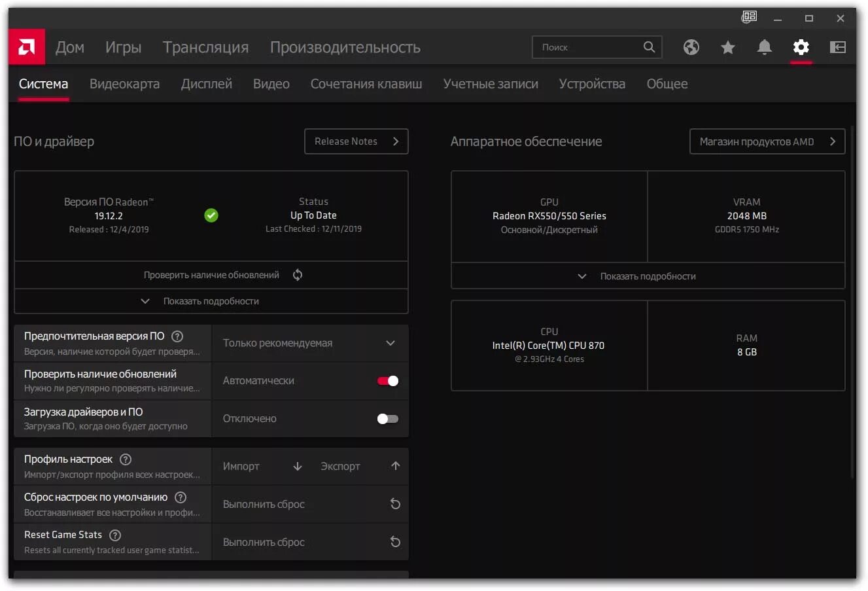Image resolution: width=868 pixels, height=591 pixels.
Task: Click help icon for Профиль настроек
Action: click(x=126, y=459)
